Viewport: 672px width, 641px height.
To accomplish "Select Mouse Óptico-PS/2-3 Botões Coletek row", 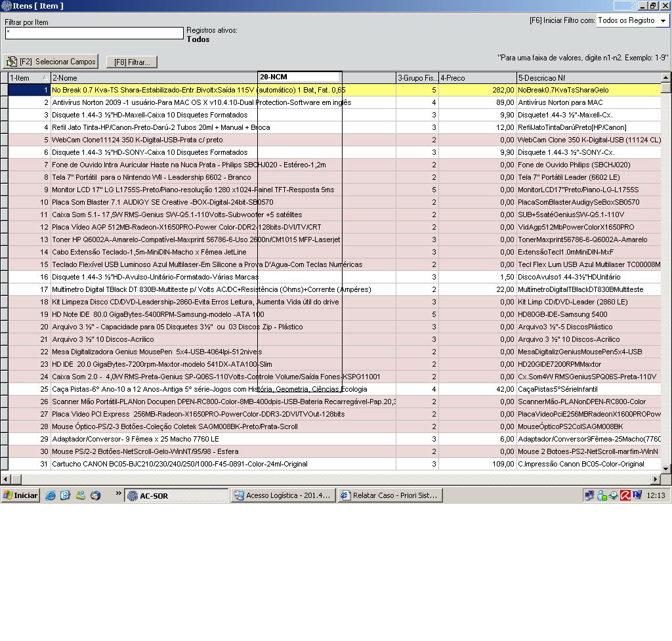I will coord(334,426).
